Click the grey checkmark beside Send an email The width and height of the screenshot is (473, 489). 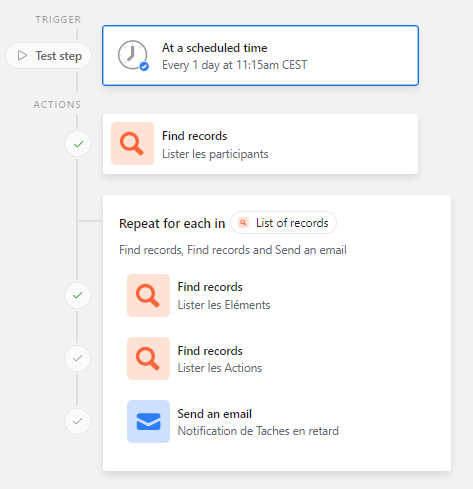78,421
